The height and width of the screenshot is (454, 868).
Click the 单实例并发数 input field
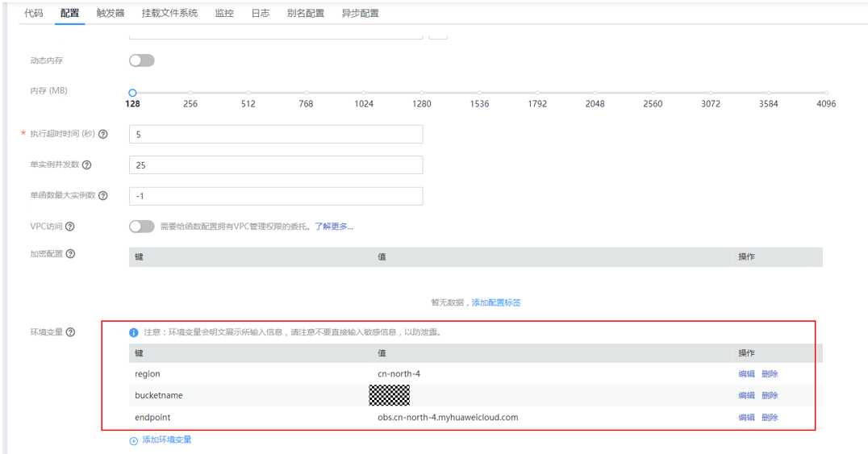(276, 165)
